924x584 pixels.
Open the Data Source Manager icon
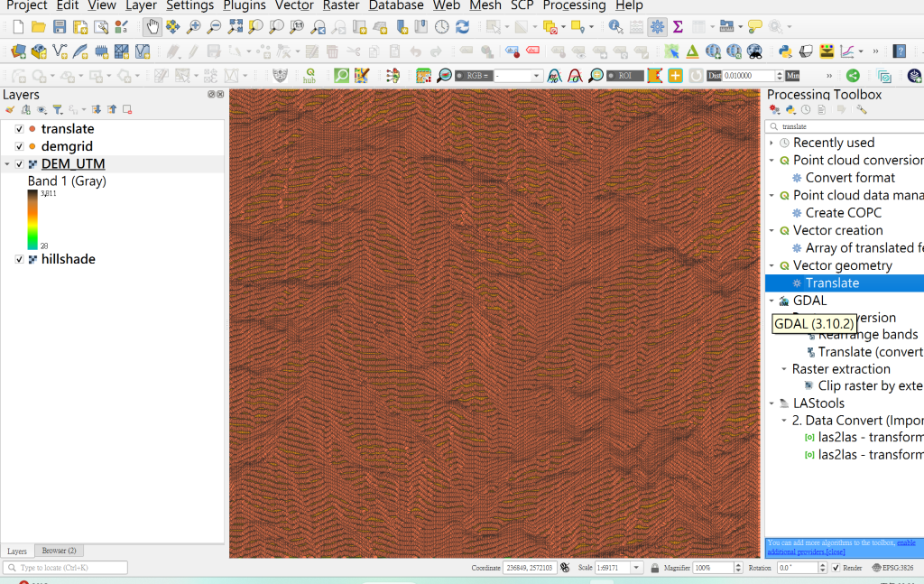coord(18,51)
